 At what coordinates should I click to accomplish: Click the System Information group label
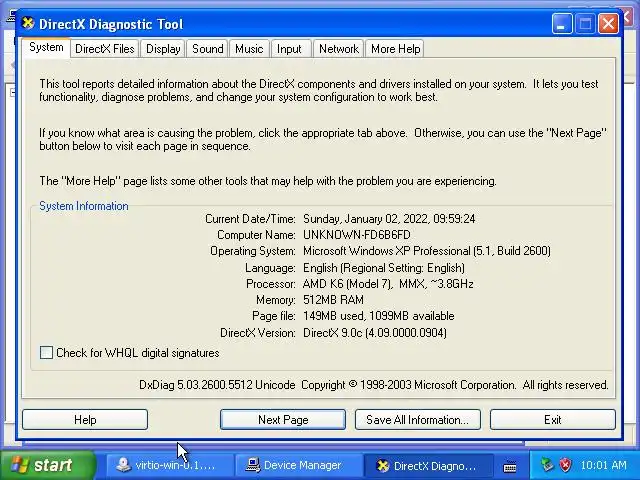(84, 206)
